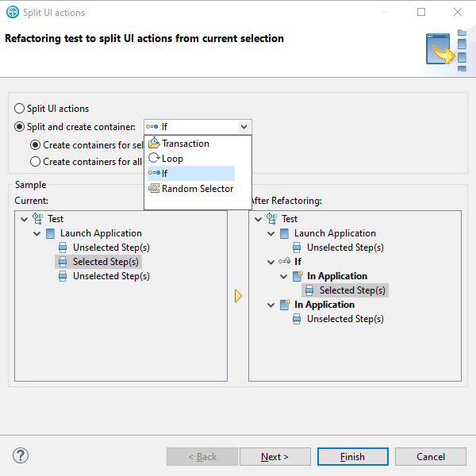The height and width of the screenshot is (476, 476).
Task: Click the split actions wizard banner image
Action: click(446, 50)
